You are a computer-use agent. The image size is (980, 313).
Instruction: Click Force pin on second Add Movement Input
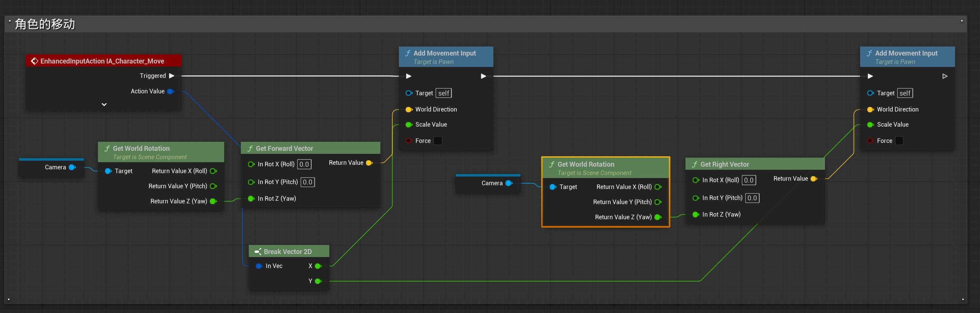point(870,141)
